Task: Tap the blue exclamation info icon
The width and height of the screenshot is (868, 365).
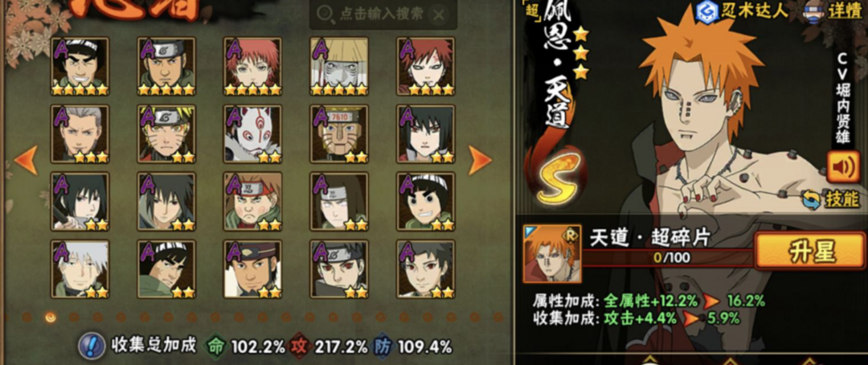Action: pos(92,347)
